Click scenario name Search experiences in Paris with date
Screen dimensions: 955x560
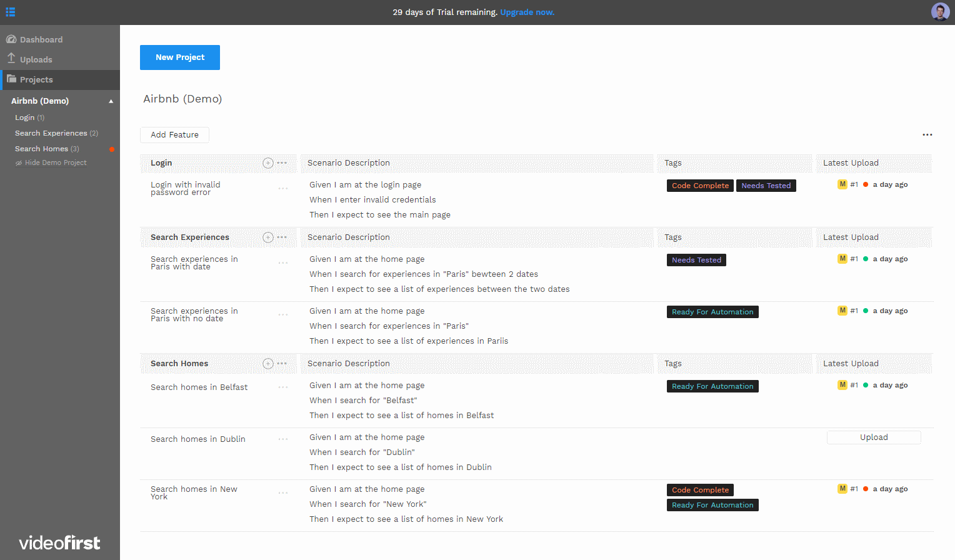point(194,262)
